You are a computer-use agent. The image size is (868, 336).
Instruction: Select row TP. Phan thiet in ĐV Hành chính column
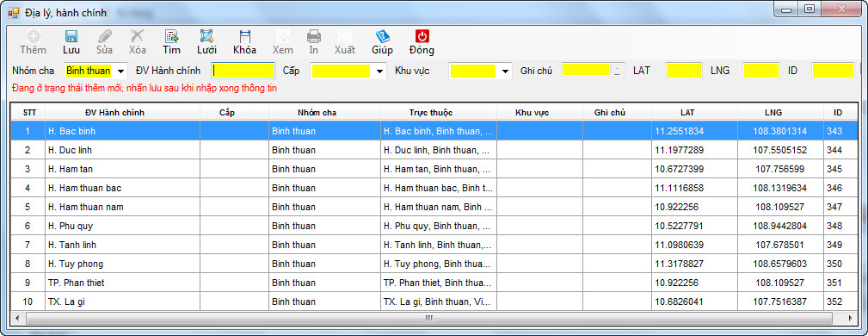click(122, 283)
